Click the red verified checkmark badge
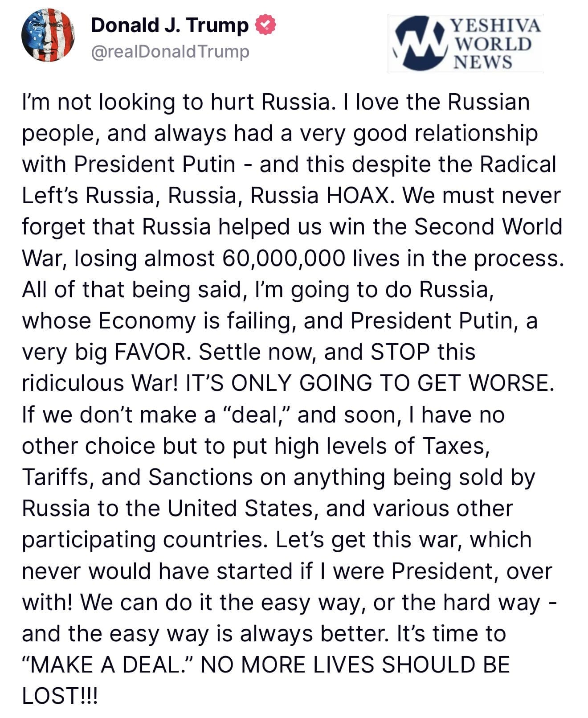The height and width of the screenshot is (718, 588). (265, 25)
